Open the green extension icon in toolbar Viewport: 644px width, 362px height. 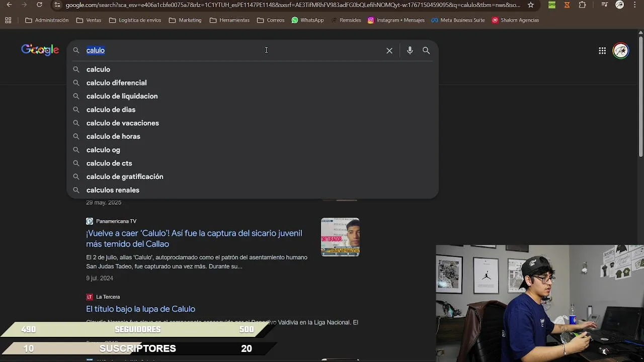[x=552, y=5]
